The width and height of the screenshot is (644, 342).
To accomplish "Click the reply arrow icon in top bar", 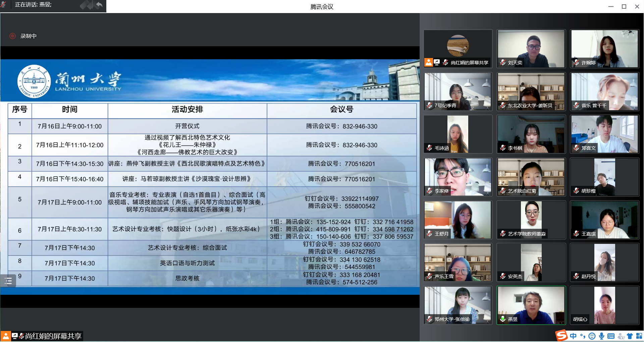I will coord(99,5).
